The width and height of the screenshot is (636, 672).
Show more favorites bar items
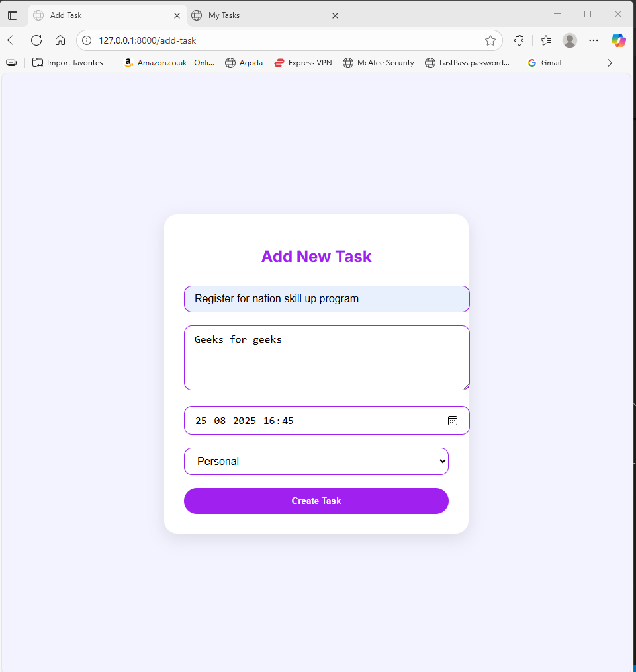610,63
